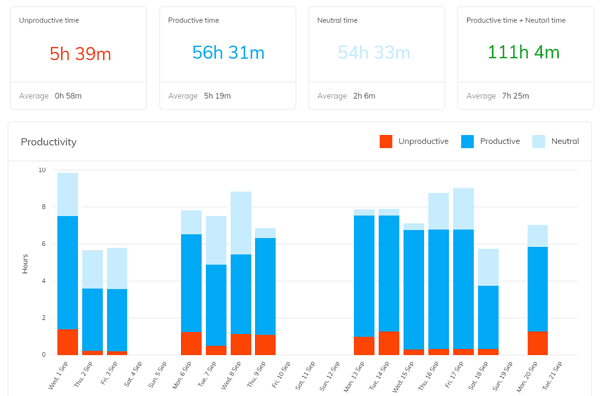Click the Sun, 19 Sep axis label
This screenshot has height=396, width=600.
click(502, 376)
